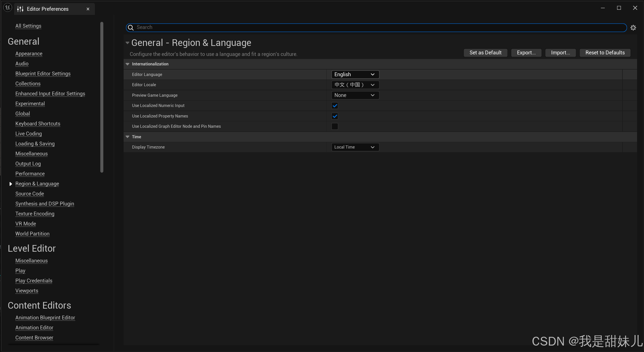This screenshot has width=644, height=352.
Task: Click the Unreal Engine logo icon
Action: point(8,8)
